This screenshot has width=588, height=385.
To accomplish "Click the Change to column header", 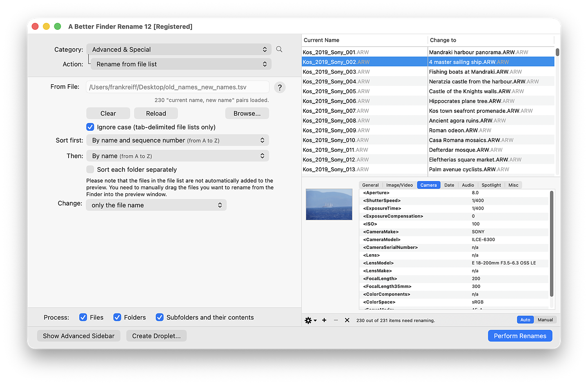I will pos(491,40).
